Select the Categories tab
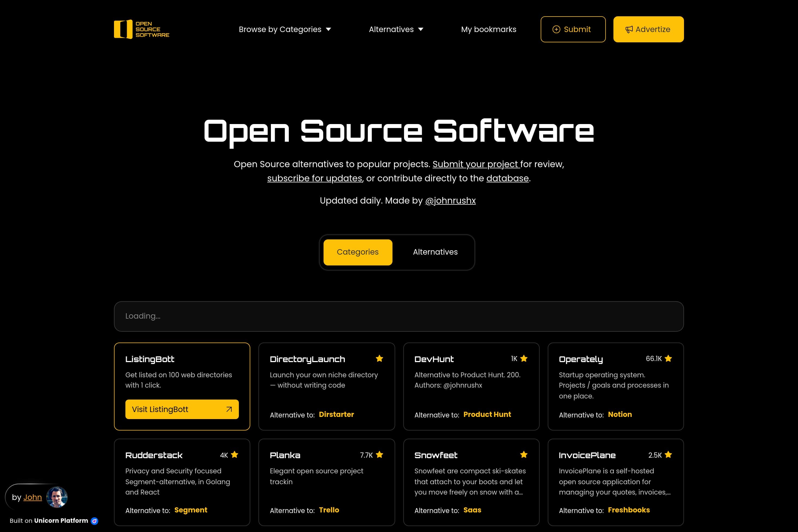Screen dimensions: 798x532 click(x=358, y=252)
